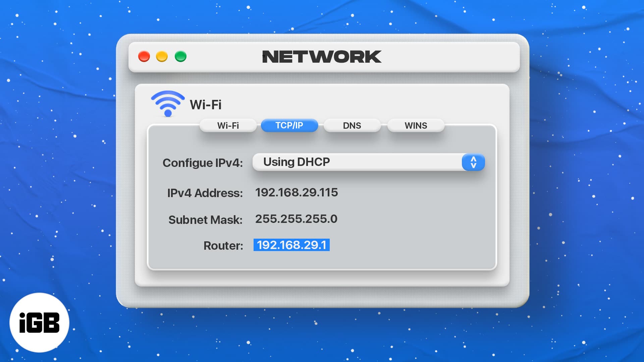
Task: Click the green fullscreen window button
Action: pos(180,56)
